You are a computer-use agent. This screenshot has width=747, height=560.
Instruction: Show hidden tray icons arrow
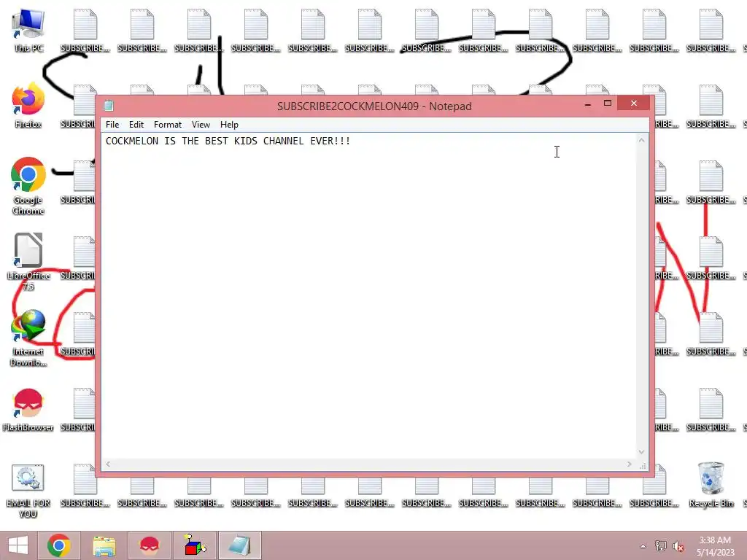643,546
